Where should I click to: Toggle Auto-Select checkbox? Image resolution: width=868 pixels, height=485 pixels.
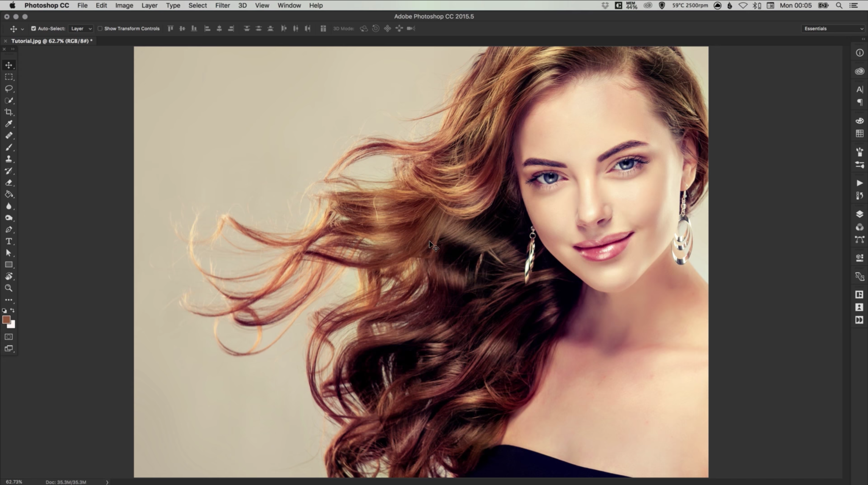click(33, 28)
